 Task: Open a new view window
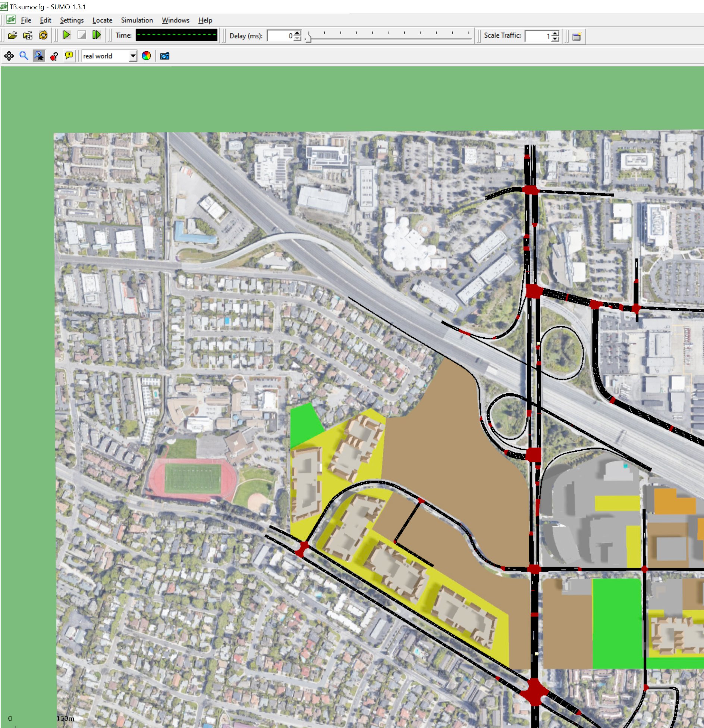coord(577,36)
